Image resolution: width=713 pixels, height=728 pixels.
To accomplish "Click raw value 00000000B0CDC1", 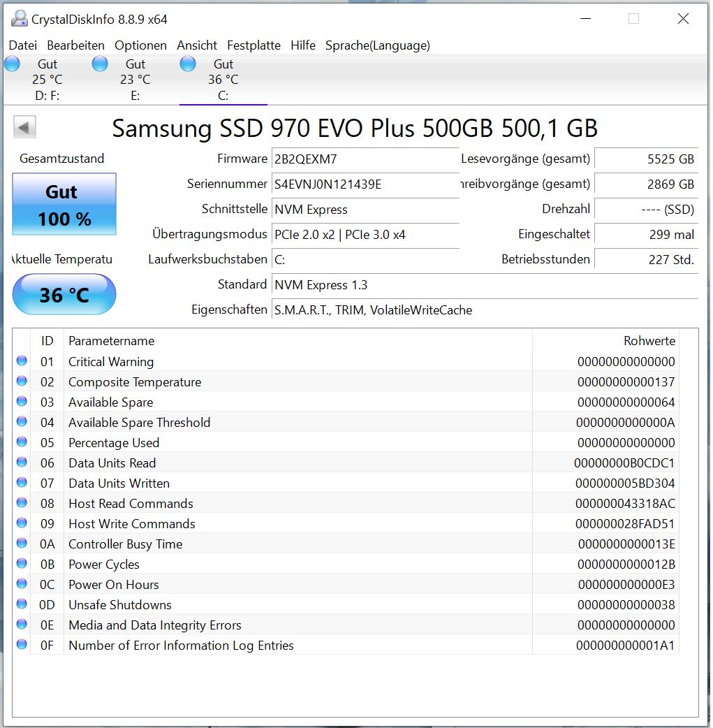I will pos(624,463).
